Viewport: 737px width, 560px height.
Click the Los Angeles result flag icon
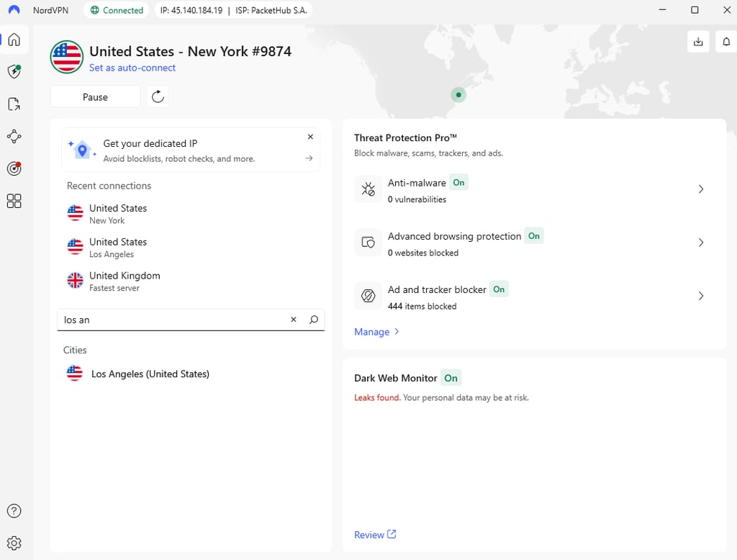(74, 374)
